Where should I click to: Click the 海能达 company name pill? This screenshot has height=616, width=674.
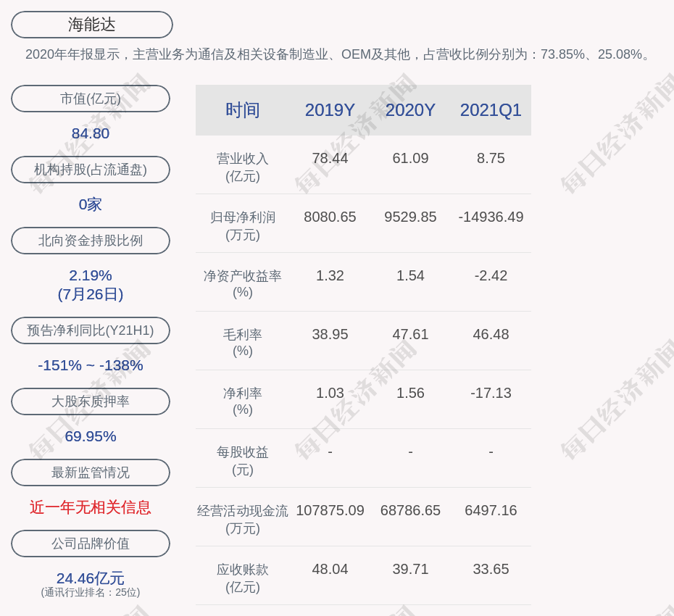pyautogui.click(x=92, y=25)
